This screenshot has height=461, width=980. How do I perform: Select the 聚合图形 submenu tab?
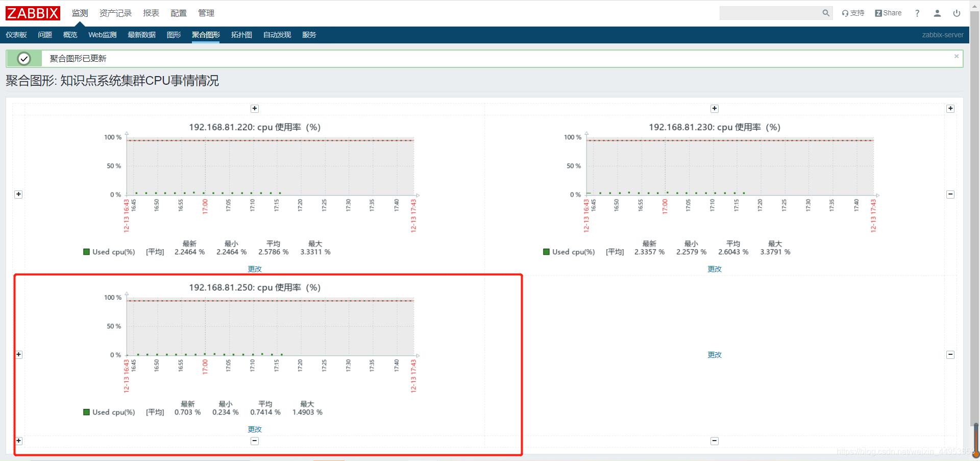[206, 35]
